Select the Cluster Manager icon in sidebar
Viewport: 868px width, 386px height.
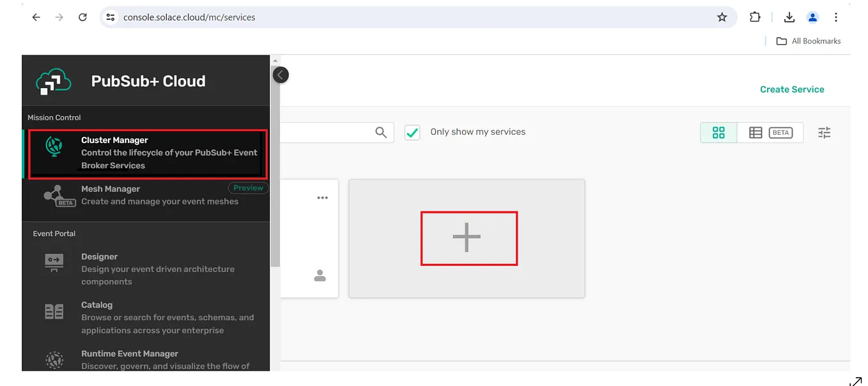[x=54, y=146]
